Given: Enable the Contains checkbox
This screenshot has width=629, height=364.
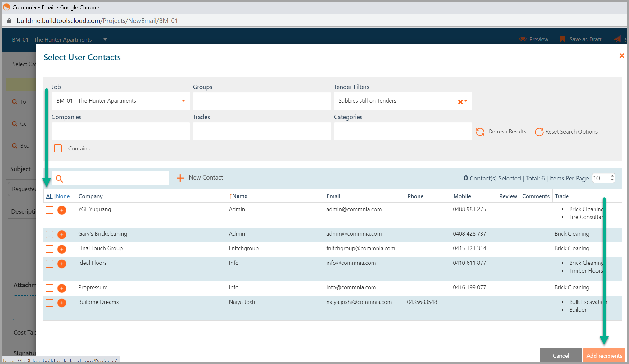Looking at the screenshot, I should pos(58,149).
